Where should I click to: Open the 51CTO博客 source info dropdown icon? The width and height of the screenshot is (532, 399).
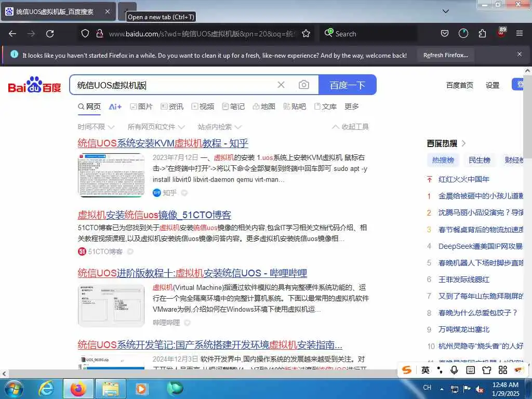pos(130,251)
